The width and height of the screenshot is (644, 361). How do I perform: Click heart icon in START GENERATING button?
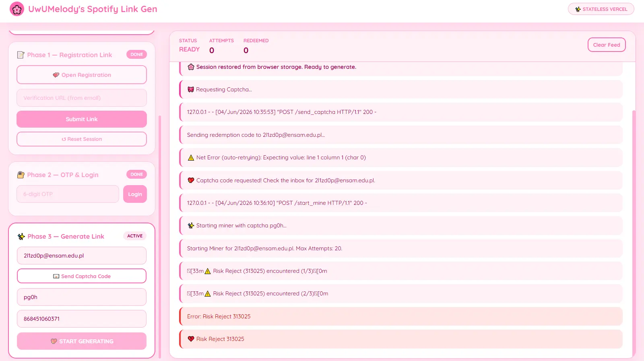(54, 341)
